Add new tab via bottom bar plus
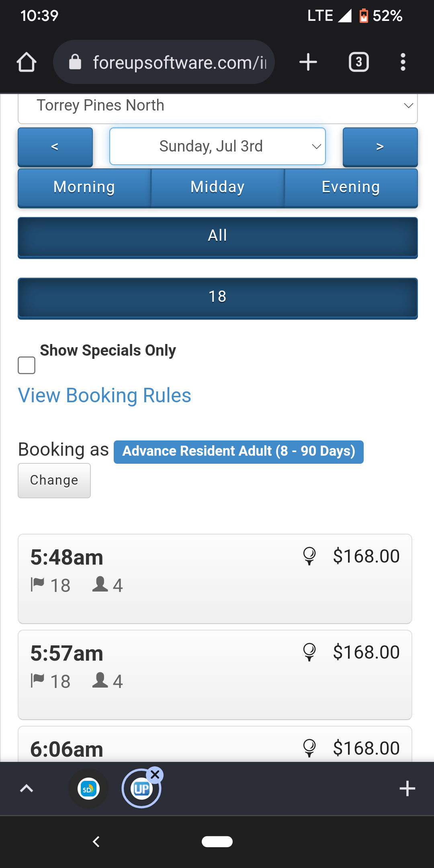 click(x=407, y=788)
